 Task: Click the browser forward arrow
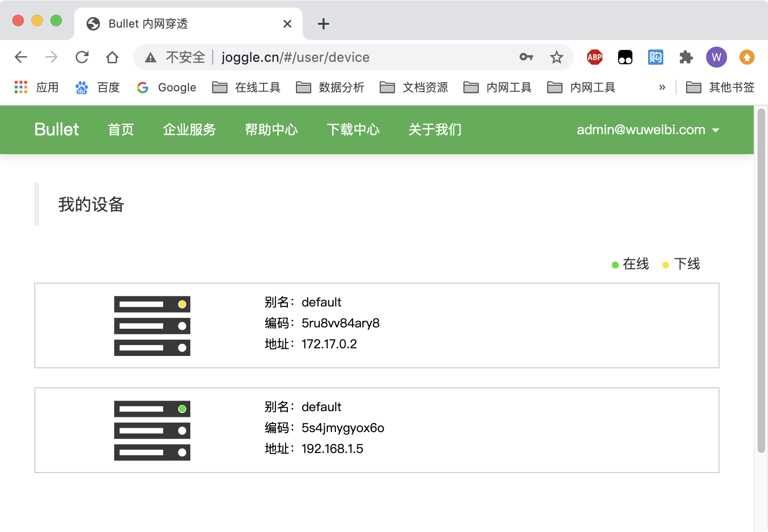(51, 57)
